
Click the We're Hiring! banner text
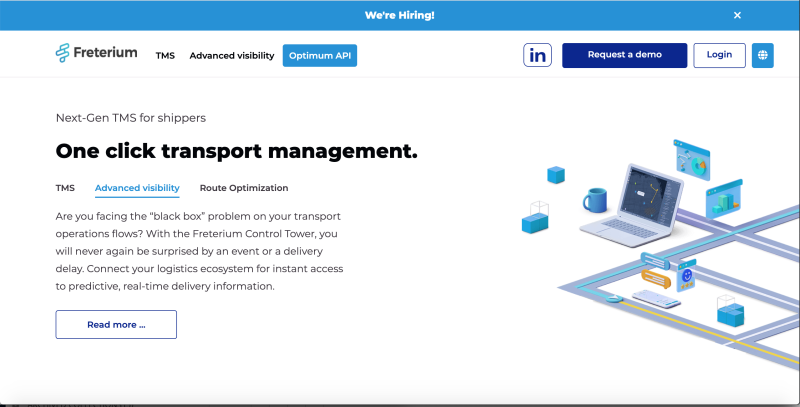tap(399, 15)
